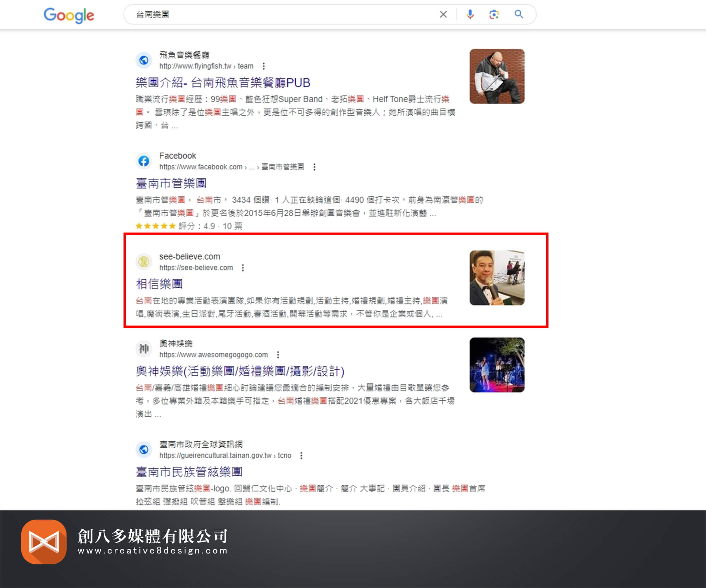Clear the search box with X icon
706x588 pixels.
tap(443, 14)
